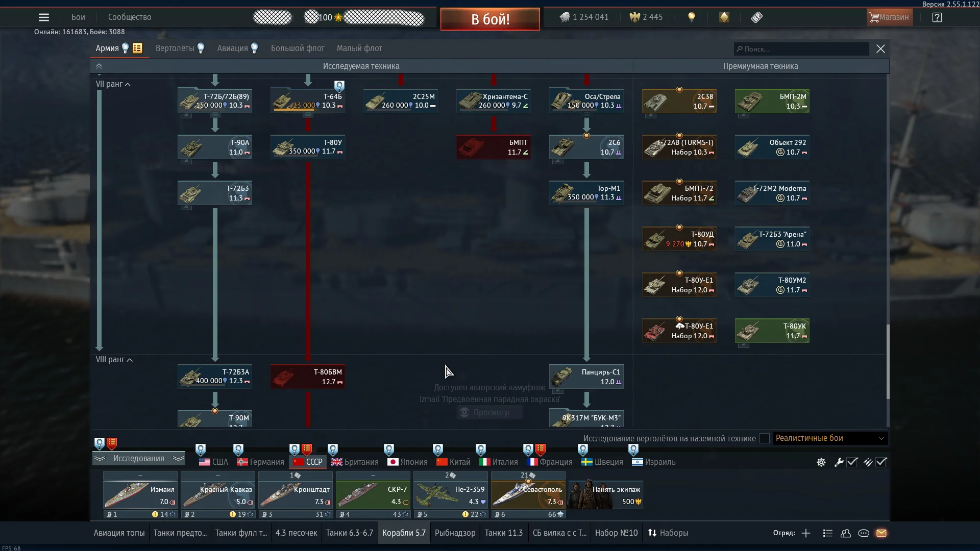Open the Сообщество menu
Screen dimensions: 980x551
130,17
